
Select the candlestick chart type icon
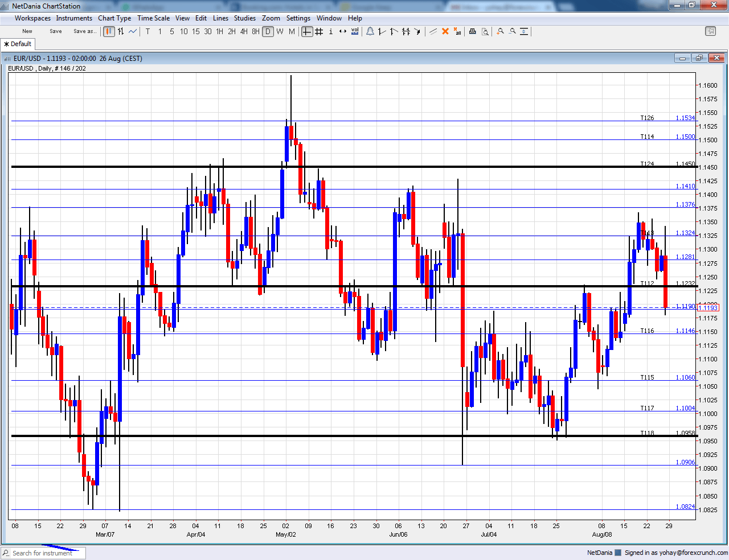pos(108,31)
